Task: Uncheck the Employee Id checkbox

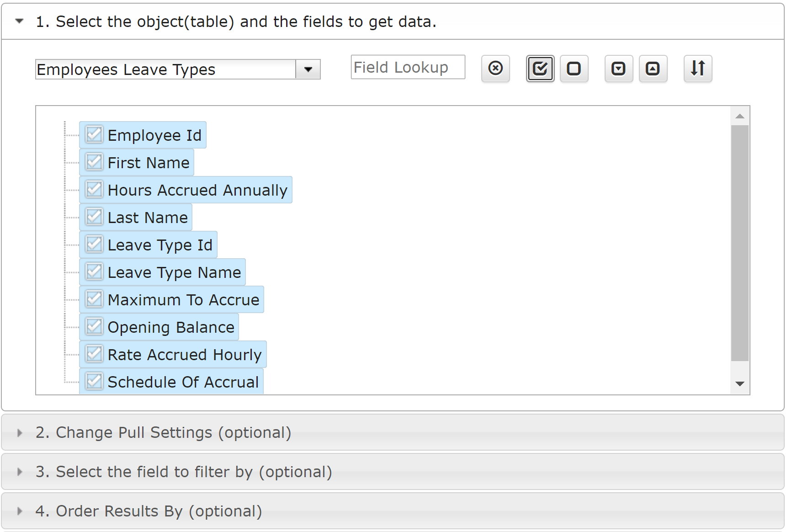Action: click(94, 135)
